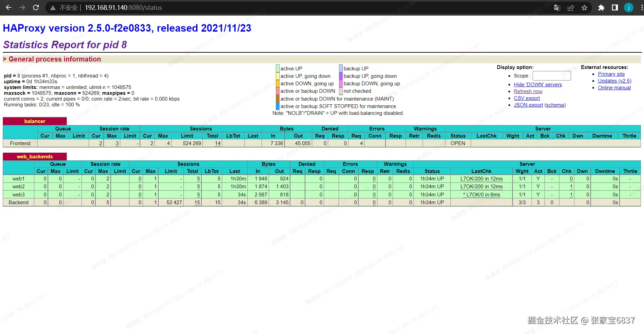Open the translate page icon
Screen dimensions: 644x334
pos(557,7)
